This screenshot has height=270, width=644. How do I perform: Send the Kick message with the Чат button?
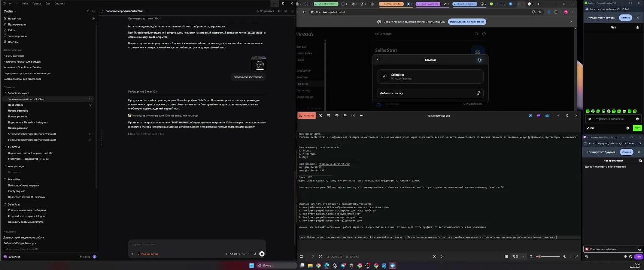[637, 128]
